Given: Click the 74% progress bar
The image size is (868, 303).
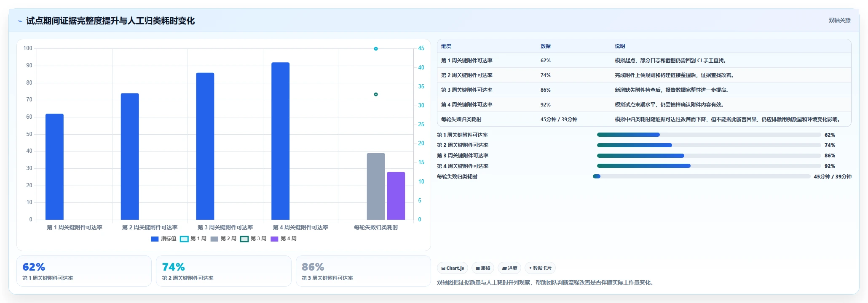Looking at the screenshot, I should (x=709, y=145).
